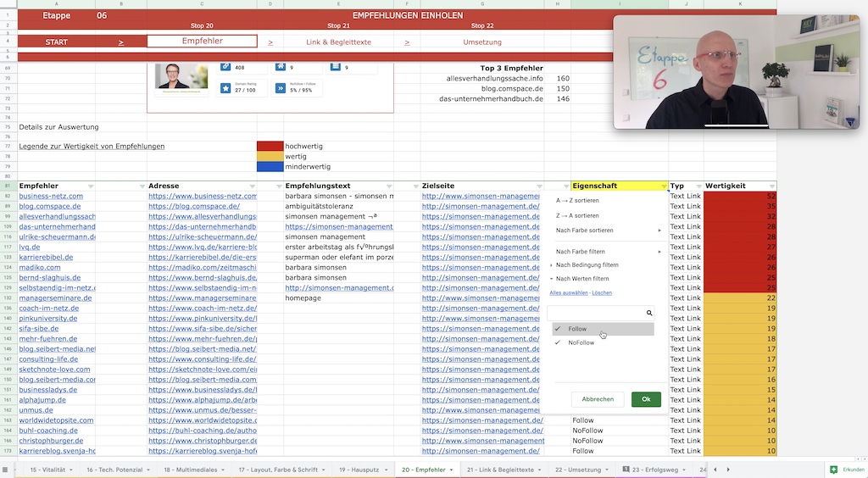Screen dimensions: 868x478
Task: Click the Erkunden explore icon
Action: tap(834, 470)
